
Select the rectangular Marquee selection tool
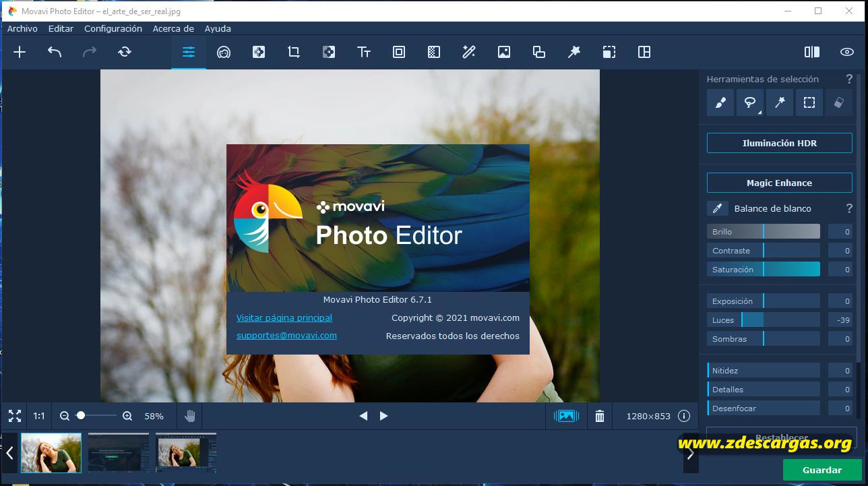[809, 102]
